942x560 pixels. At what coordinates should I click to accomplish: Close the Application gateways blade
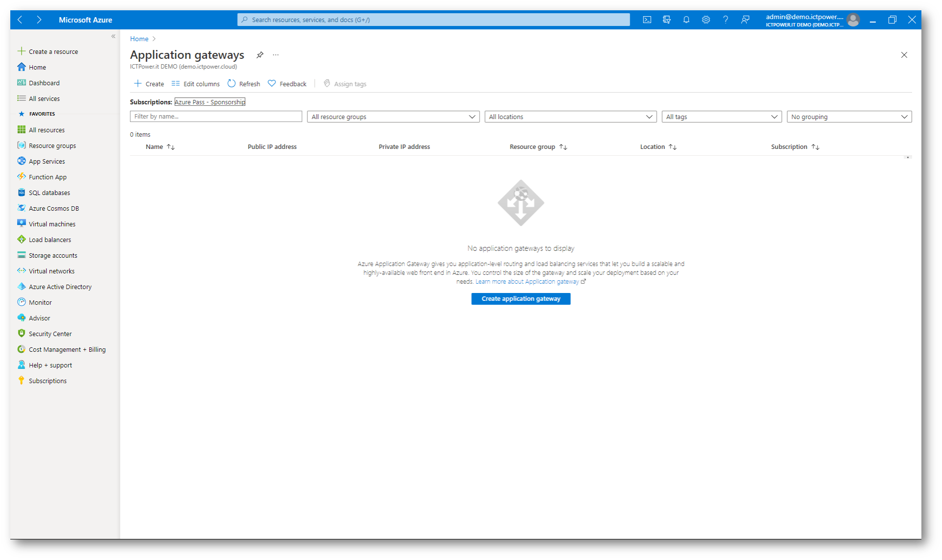904,55
